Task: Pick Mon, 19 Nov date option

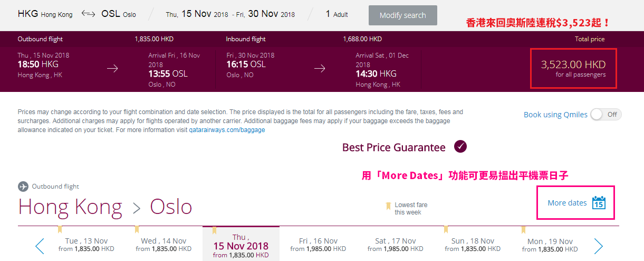Action: click(x=550, y=245)
